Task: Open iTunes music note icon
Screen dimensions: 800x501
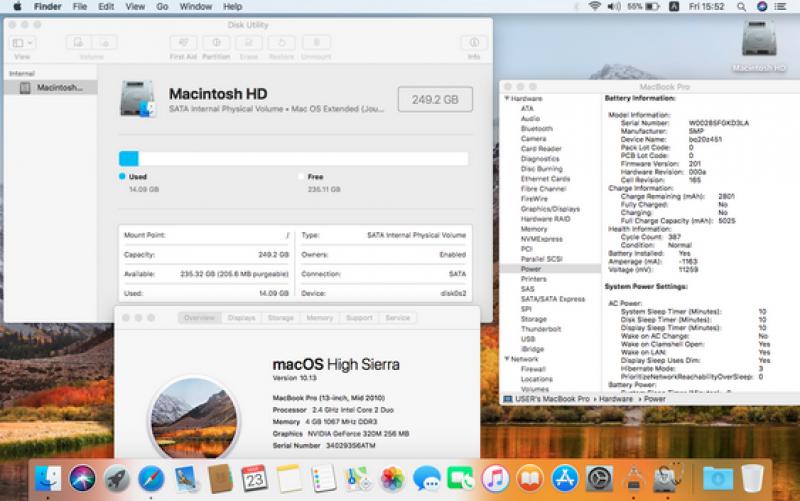Action: [x=495, y=479]
